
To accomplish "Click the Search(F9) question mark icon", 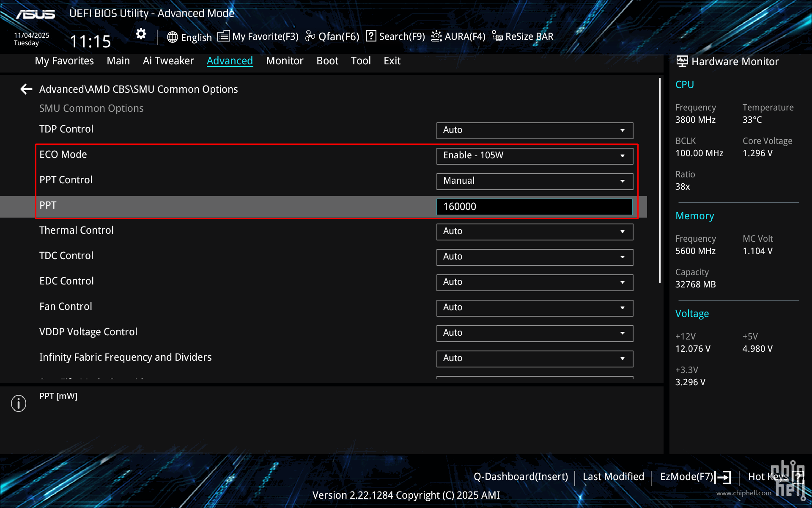I will tap(371, 36).
